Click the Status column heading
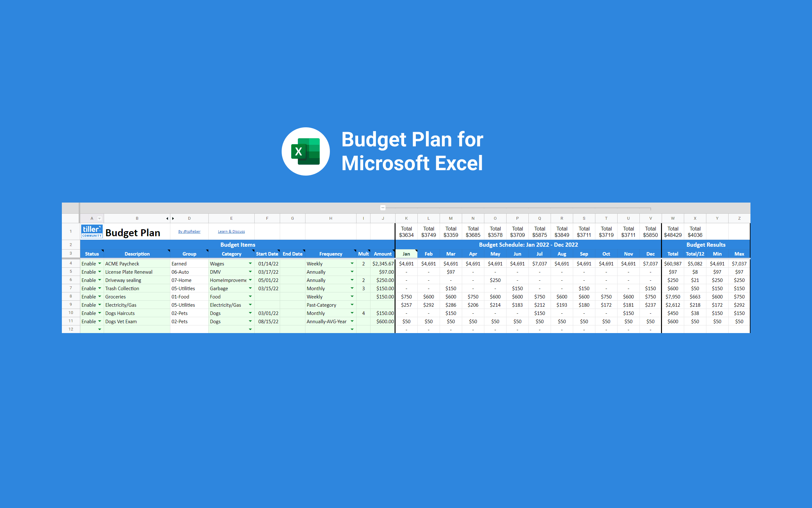Screen dimensions: 812x508 click(92, 254)
